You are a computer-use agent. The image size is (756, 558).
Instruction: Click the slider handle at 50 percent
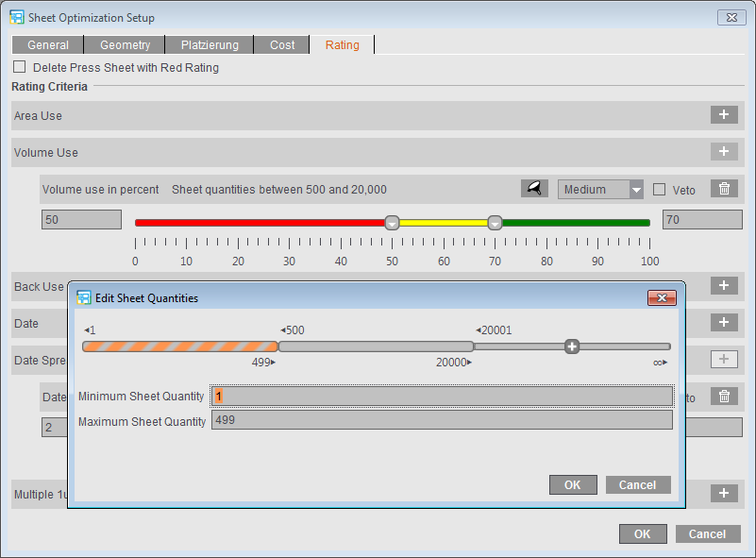[x=393, y=223]
